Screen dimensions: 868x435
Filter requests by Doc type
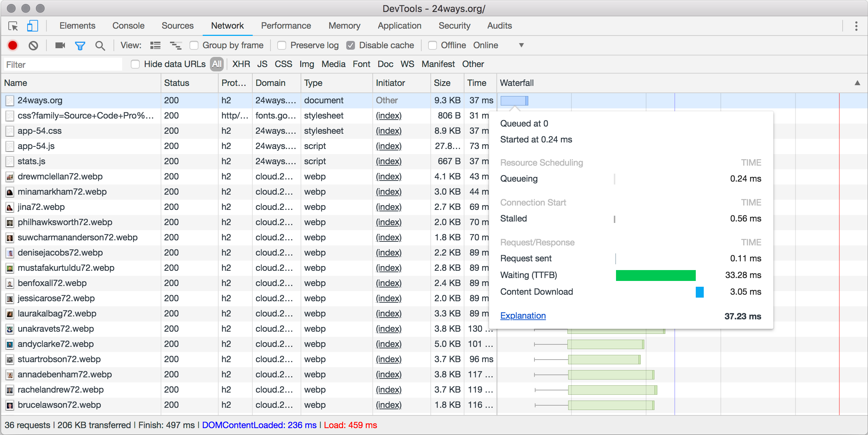(385, 64)
